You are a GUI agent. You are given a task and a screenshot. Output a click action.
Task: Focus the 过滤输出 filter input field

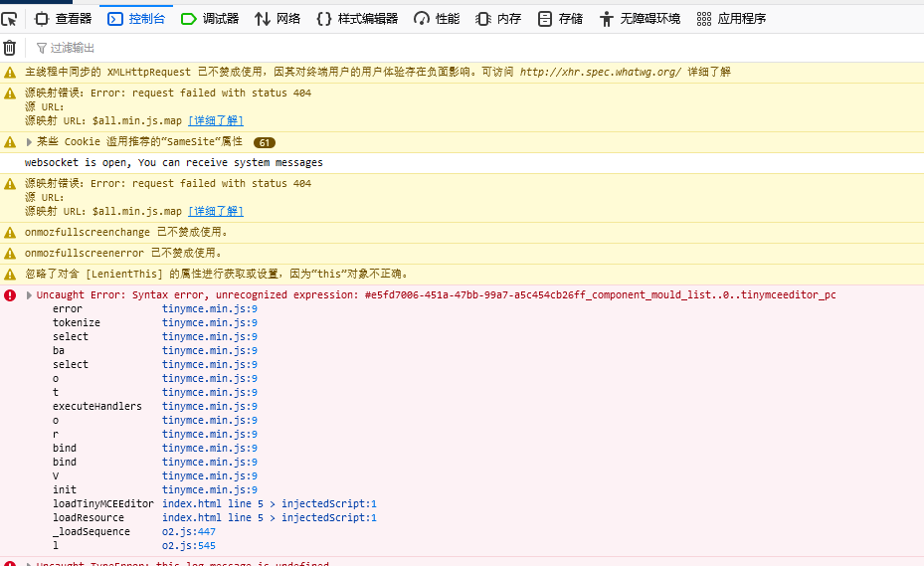[x=477, y=48]
